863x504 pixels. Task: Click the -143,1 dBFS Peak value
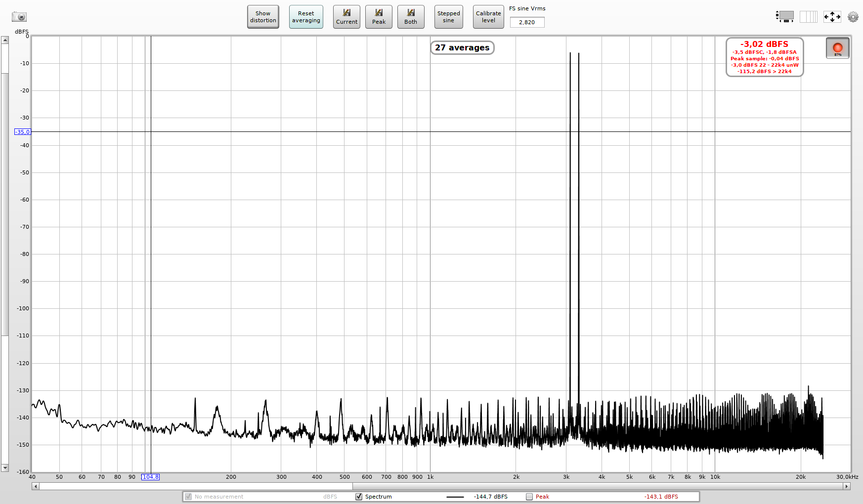[x=661, y=497]
